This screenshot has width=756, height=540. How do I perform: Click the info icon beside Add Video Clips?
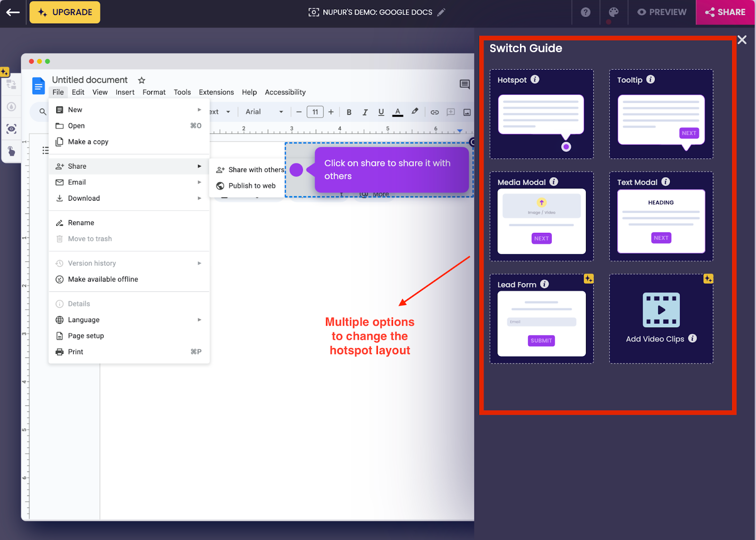pyautogui.click(x=693, y=338)
